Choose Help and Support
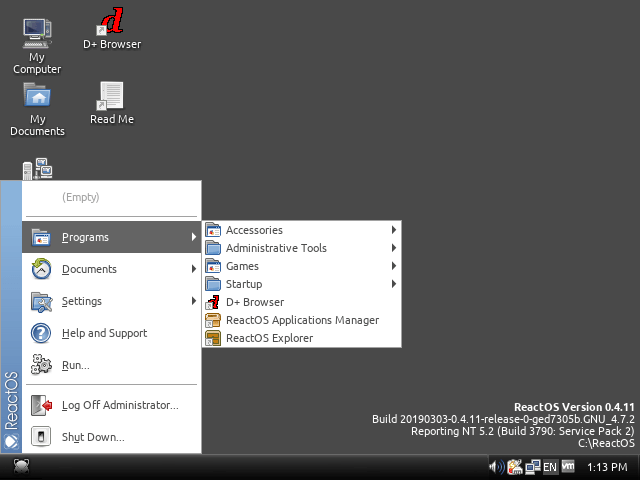 click(x=111, y=333)
